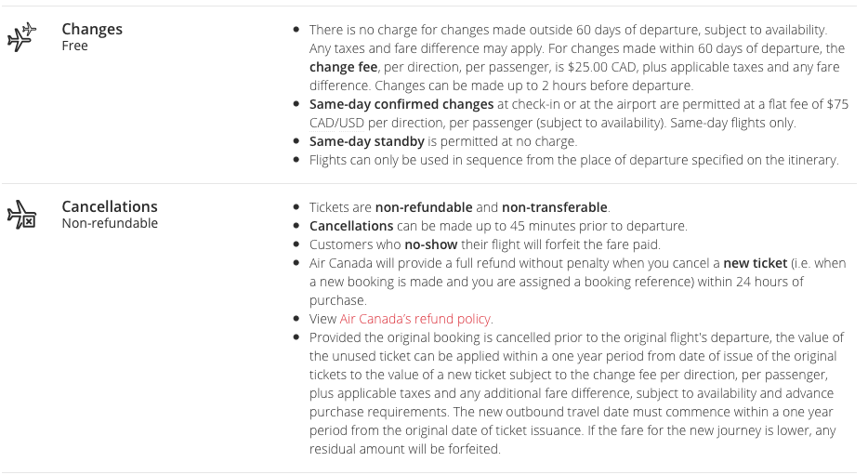868x475 pixels.
Task: Open Air Canada's refund policy link
Action: [x=415, y=319]
